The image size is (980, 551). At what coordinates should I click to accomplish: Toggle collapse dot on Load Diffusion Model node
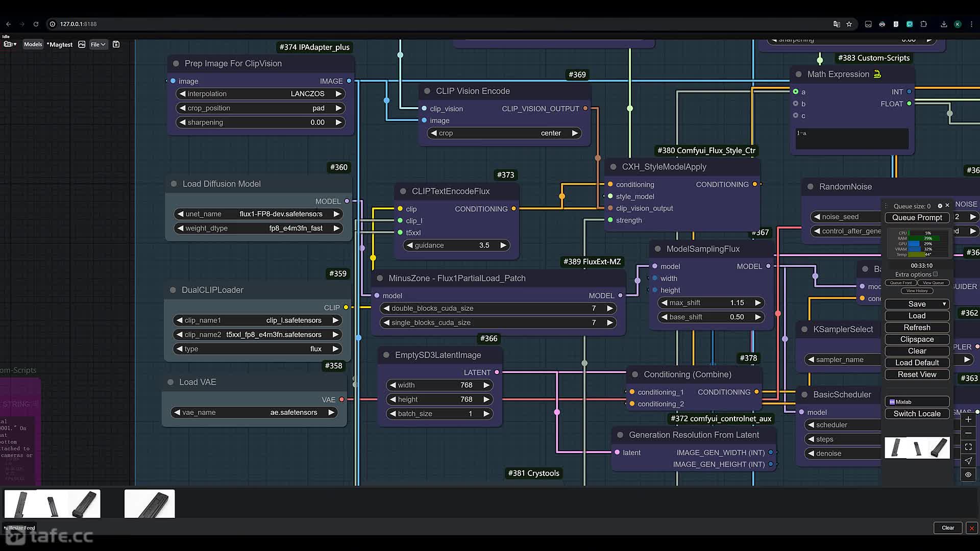click(174, 184)
